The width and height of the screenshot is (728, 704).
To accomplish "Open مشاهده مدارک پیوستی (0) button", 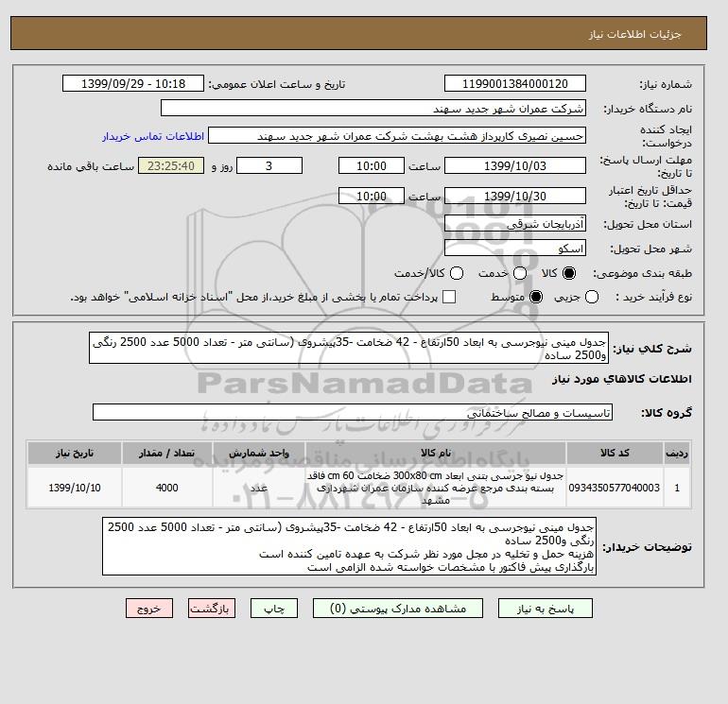I will pyautogui.click(x=398, y=609).
